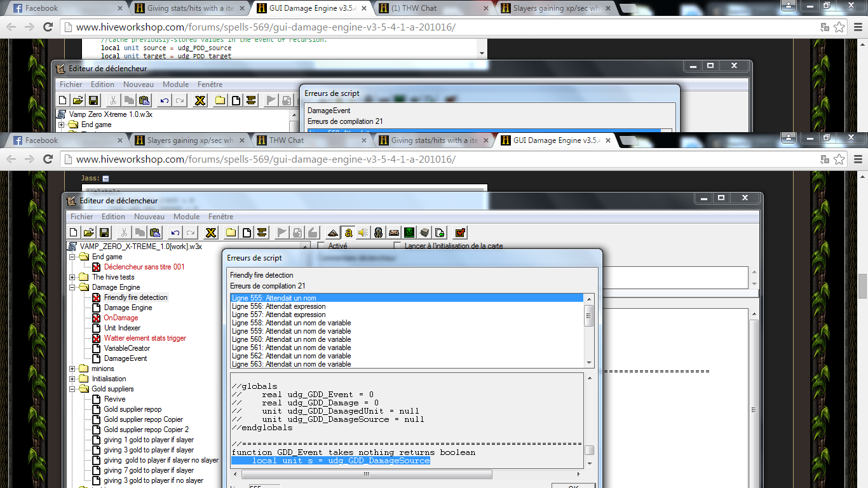This screenshot has height=488, width=868.
Task: Click vertical scrollbar thumb of compilation errors list
Action: (589, 316)
